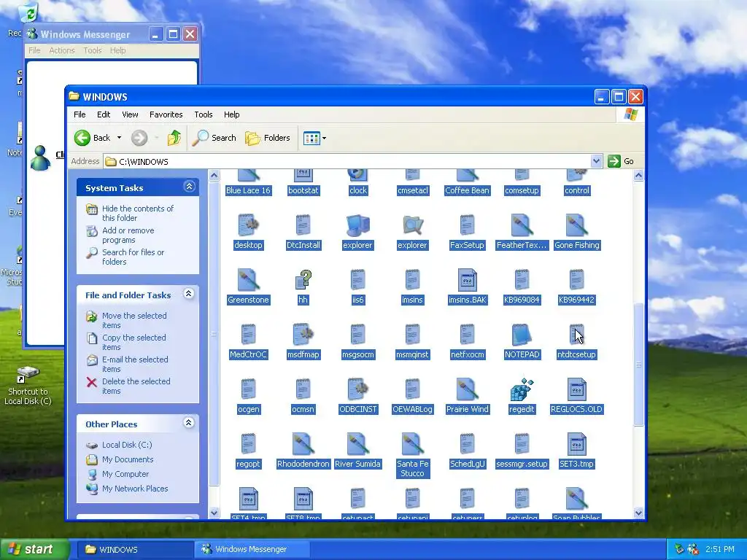Select the Greenstone bitmap icon
747x560 pixels.
(x=248, y=280)
